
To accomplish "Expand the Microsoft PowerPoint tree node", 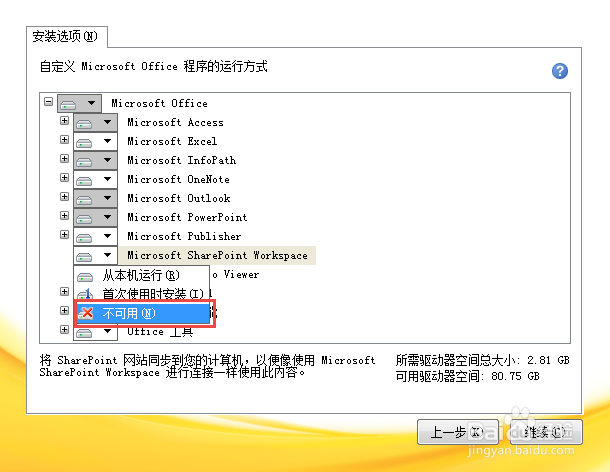I will pos(65,216).
